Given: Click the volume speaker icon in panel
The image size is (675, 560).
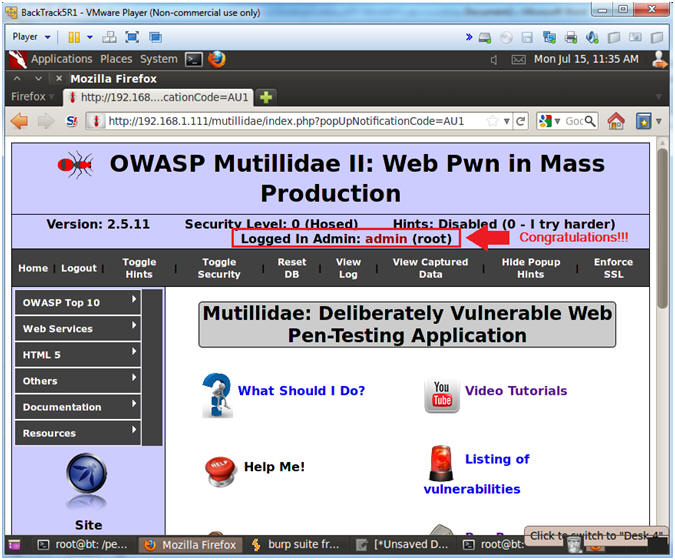Looking at the screenshot, I should click(494, 60).
